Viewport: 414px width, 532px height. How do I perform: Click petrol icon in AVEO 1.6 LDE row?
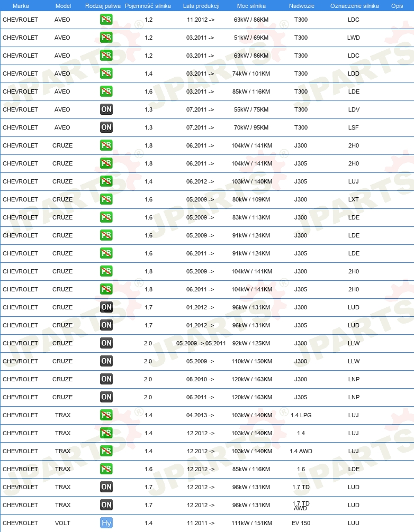click(x=106, y=91)
